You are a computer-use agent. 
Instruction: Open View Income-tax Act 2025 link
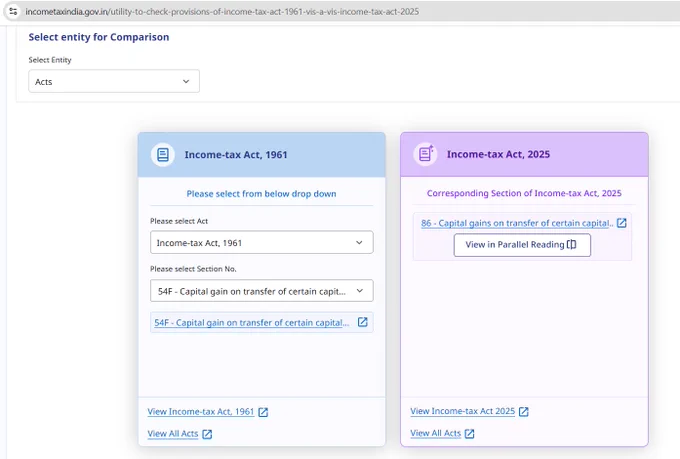(463, 411)
